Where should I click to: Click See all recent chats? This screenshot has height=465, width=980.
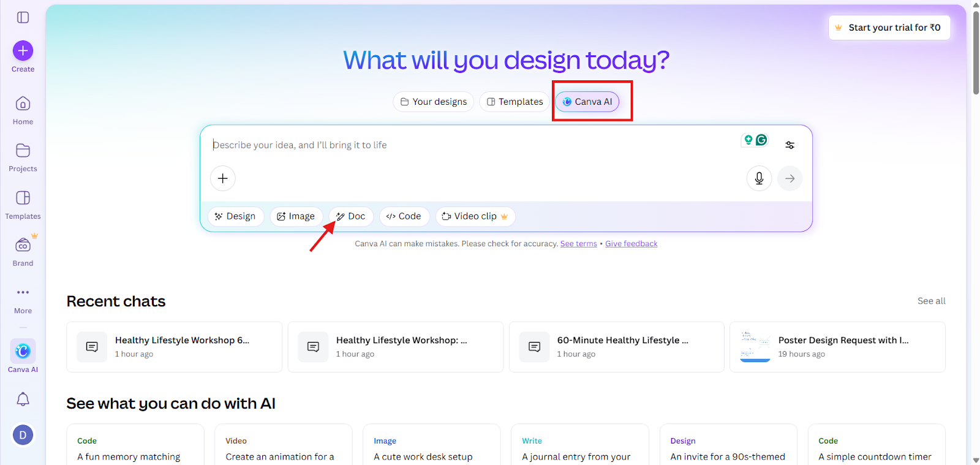932,301
